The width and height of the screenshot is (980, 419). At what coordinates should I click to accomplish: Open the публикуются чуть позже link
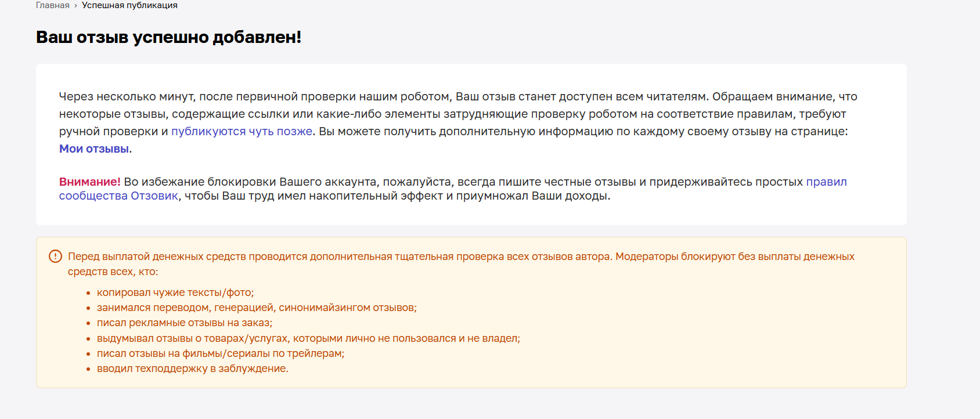pyautogui.click(x=242, y=131)
